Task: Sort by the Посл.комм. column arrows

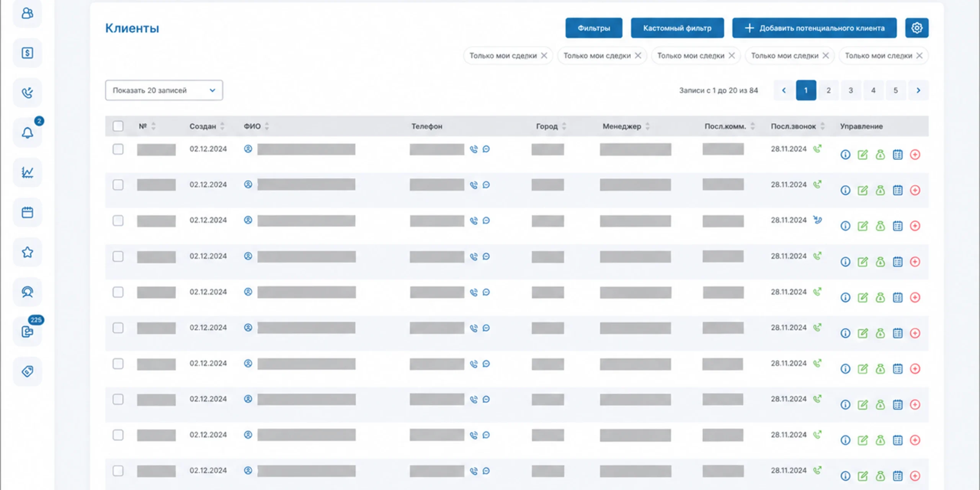Action: [x=752, y=126]
